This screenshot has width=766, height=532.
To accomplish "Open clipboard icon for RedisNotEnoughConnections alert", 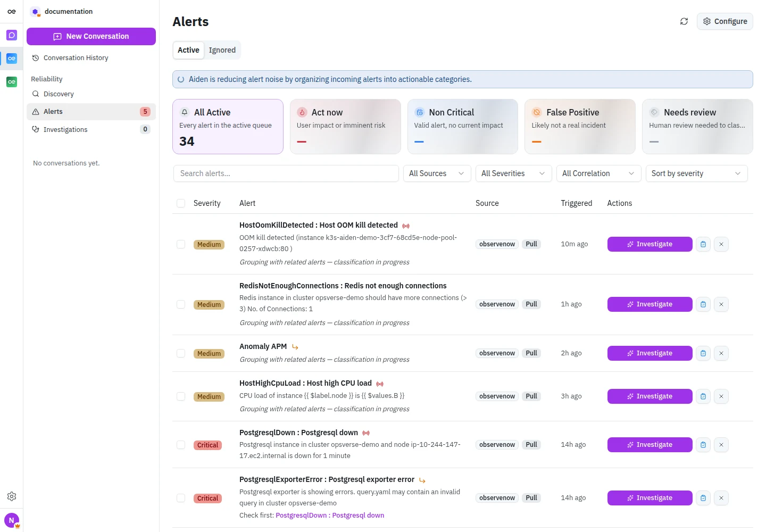I will 703,304.
